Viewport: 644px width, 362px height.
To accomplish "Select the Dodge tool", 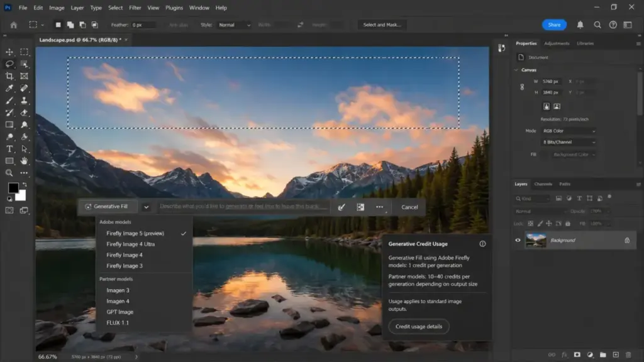I will click(9, 136).
